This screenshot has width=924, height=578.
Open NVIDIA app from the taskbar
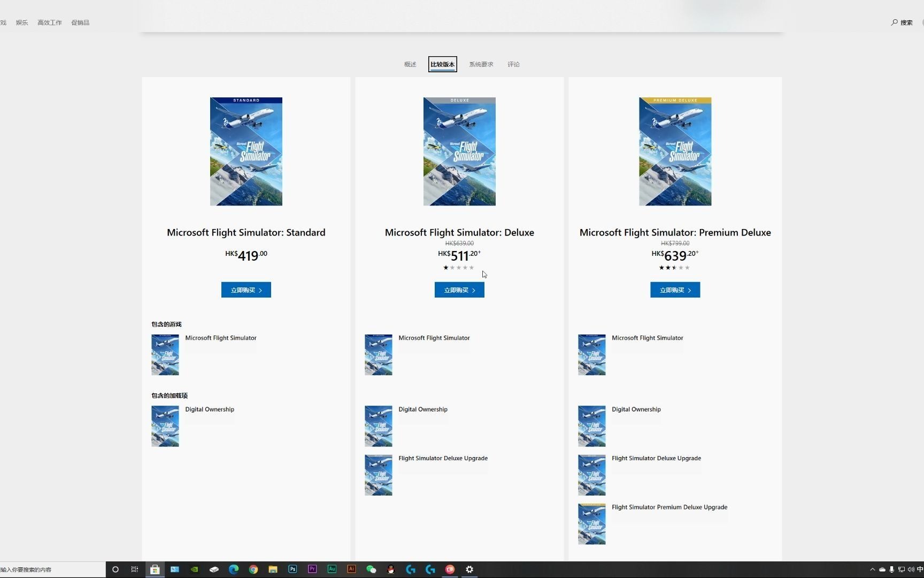pos(195,569)
